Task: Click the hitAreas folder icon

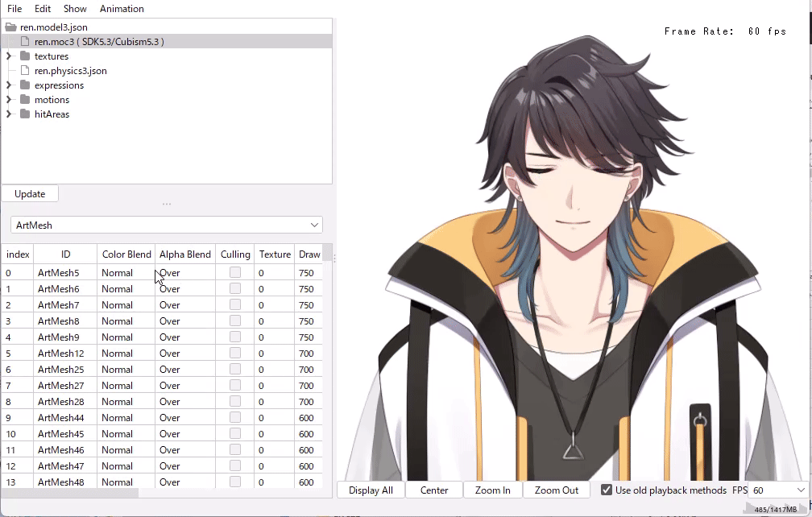Action: tap(26, 114)
